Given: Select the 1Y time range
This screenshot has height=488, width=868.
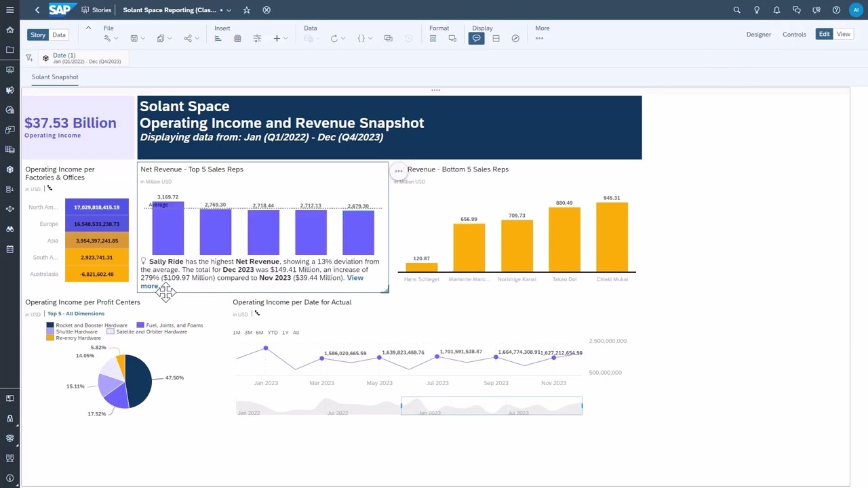Looking at the screenshot, I should point(285,333).
